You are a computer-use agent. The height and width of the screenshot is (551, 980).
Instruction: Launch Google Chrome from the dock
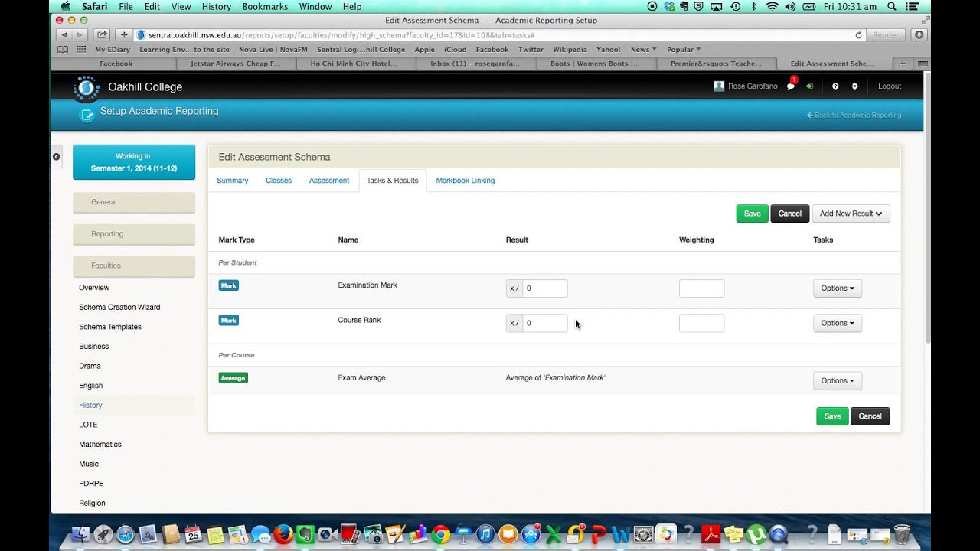coord(440,534)
